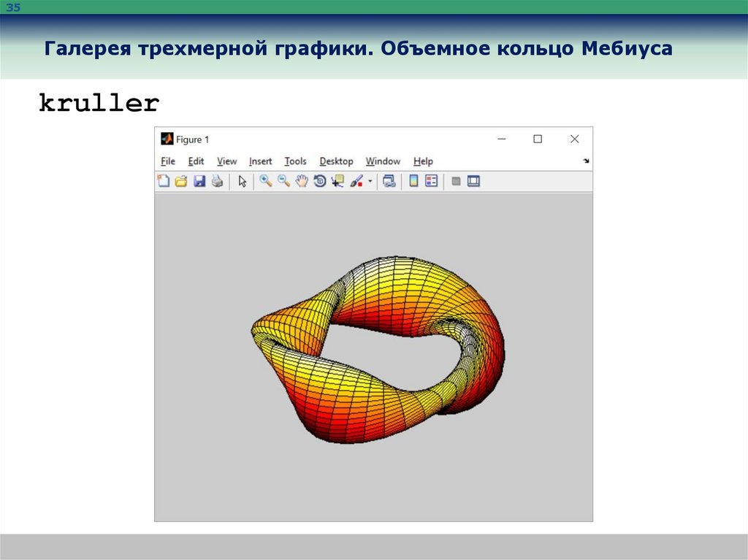The image size is (748, 560).
Task: Turn on the Data Cursor tool
Action: coord(337,181)
